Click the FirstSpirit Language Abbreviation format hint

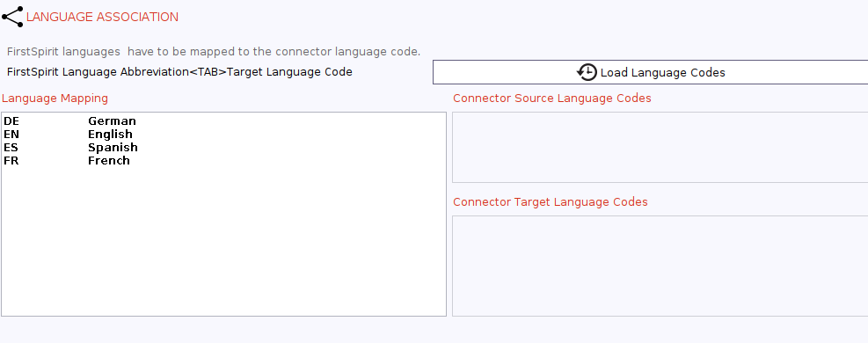coord(179,72)
